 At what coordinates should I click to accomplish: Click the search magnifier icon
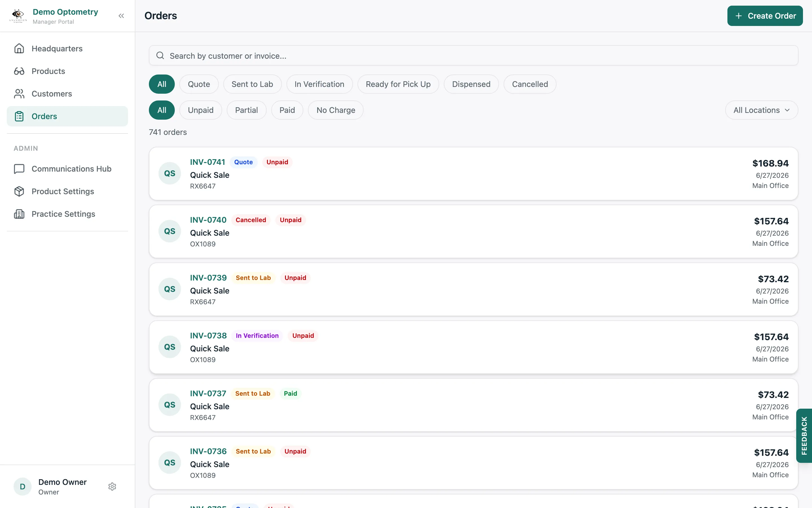[160, 55]
